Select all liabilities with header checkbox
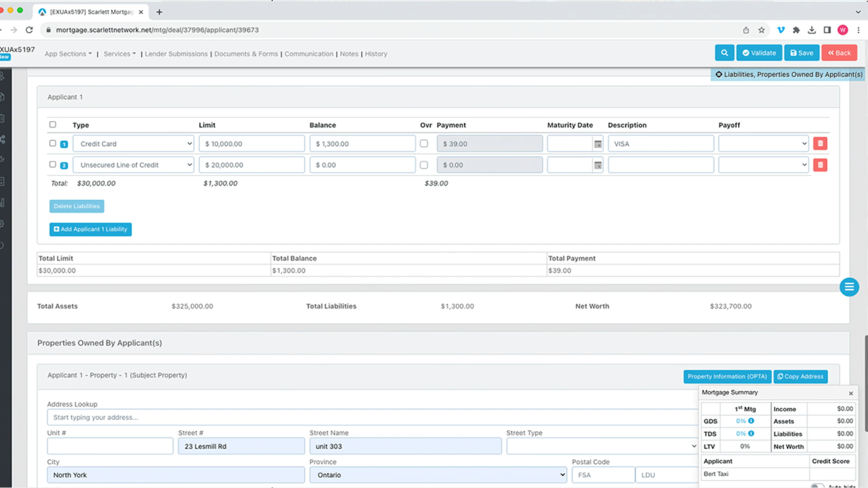This screenshot has width=868, height=488. (53, 124)
